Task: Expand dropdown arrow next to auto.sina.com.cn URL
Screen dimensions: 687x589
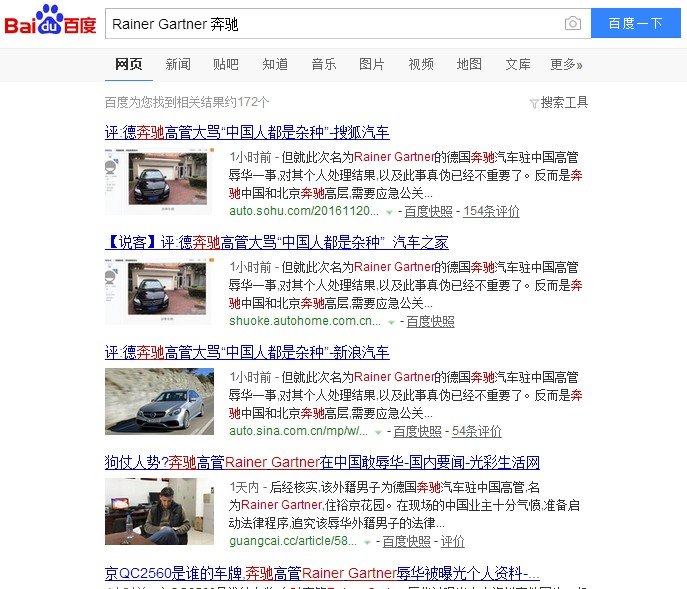Action: pyautogui.click(x=378, y=432)
